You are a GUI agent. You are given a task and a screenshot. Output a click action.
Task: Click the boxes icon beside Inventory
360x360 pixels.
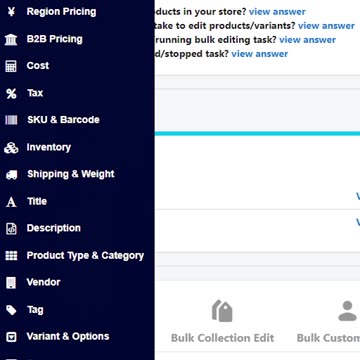[x=11, y=148]
